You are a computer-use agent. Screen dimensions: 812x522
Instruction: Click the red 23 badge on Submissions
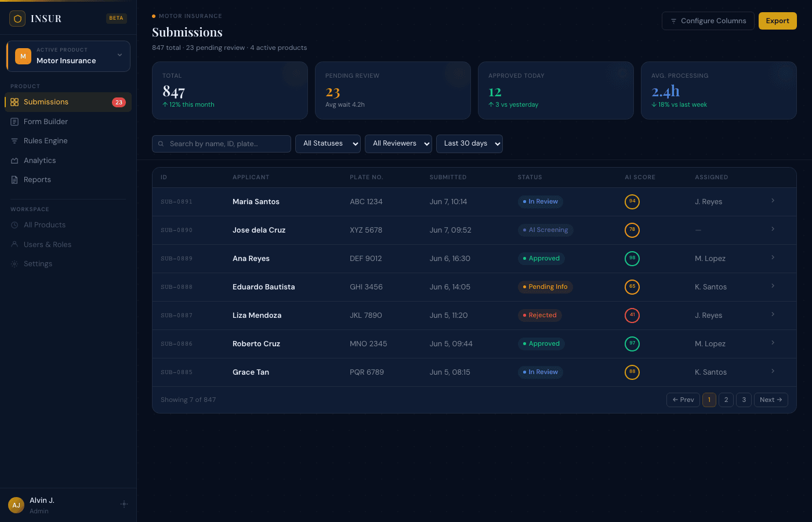119,102
